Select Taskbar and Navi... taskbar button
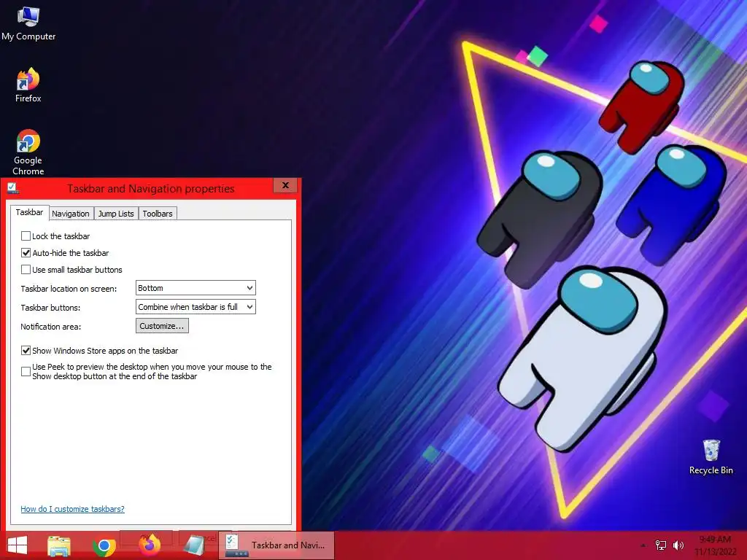 [276, 545]
